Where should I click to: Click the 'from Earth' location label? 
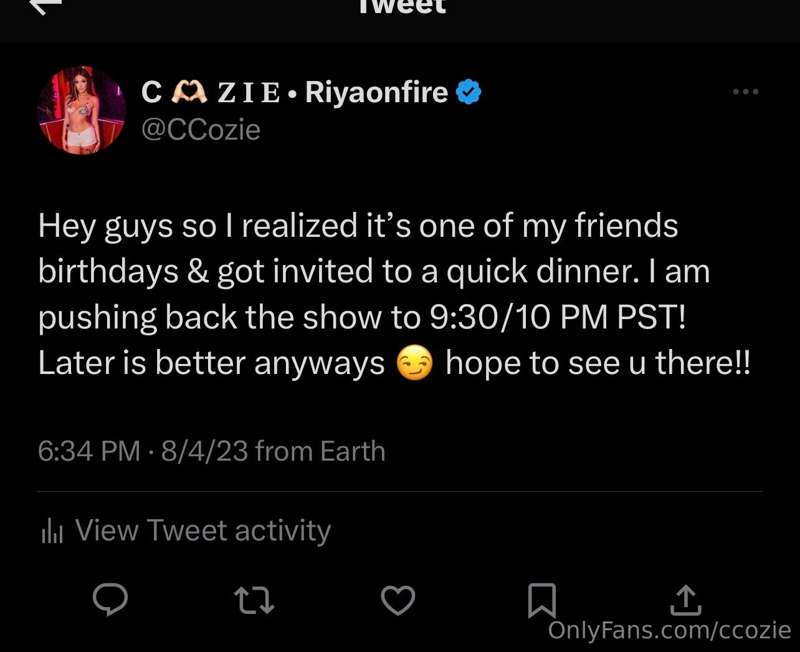click(x=320, y=452)
